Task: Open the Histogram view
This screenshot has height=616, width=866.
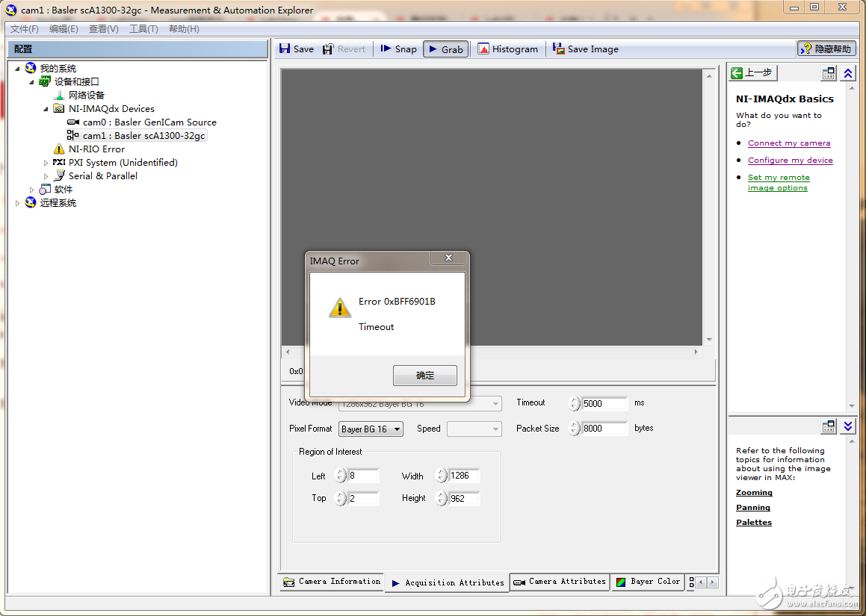Action: pos(507,49)
